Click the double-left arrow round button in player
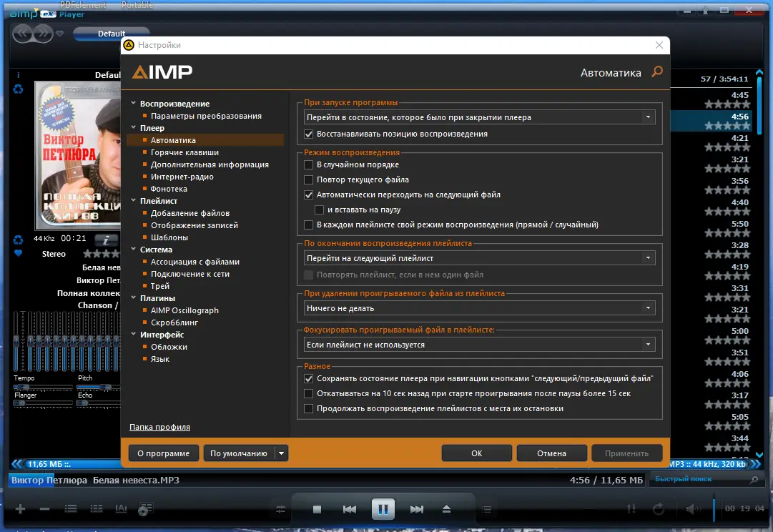773x532 pixels. (23, 34)
